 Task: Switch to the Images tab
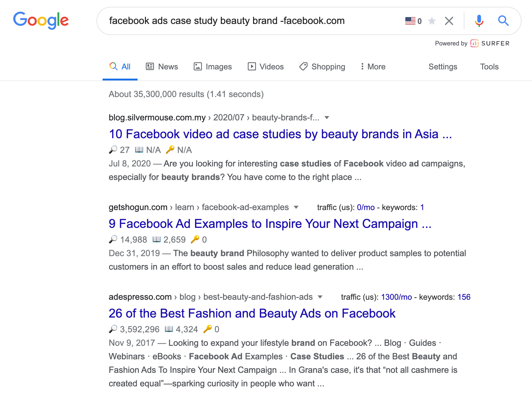pyautogui.click(x=213, y=67)
